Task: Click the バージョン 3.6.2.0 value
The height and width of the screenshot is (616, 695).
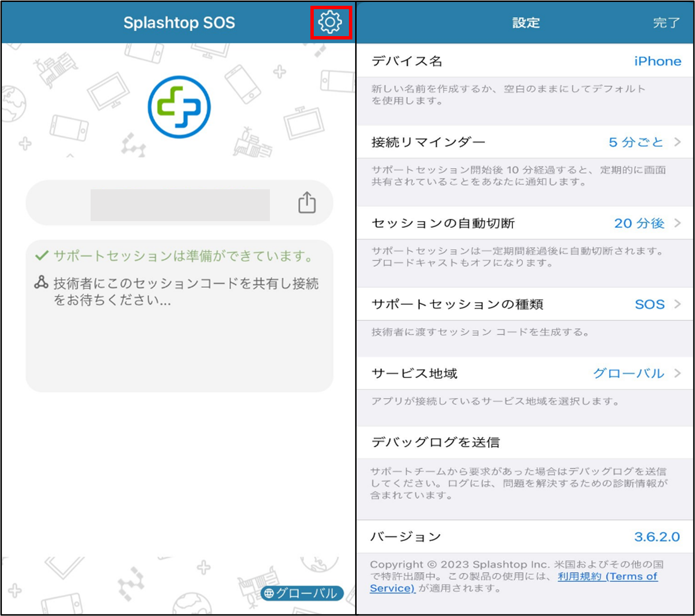Action: click(x=657, y=537)
